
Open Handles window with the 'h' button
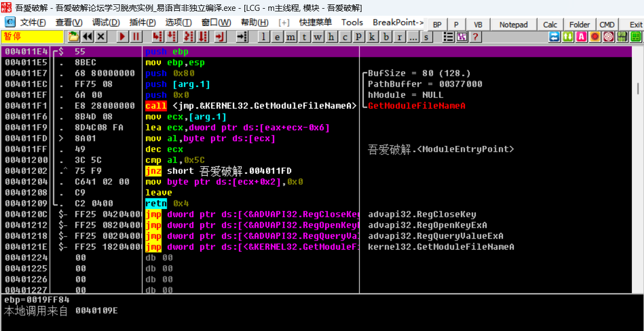pyautogui.click(x=331, y=37)
